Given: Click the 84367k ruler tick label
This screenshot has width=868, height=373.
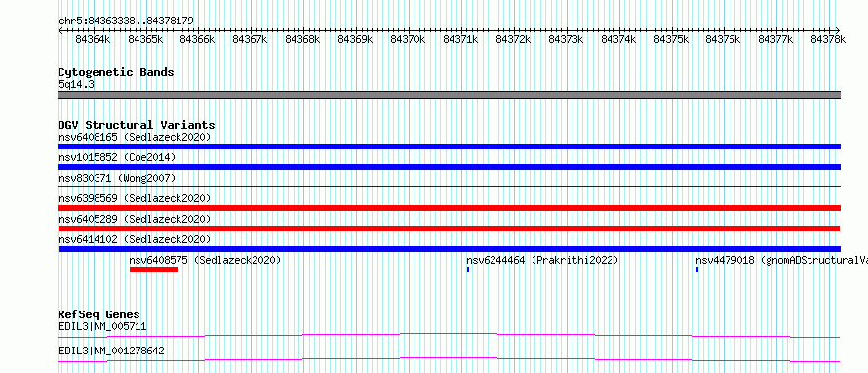Looking at the screenshot, I should pyautogui.click(x=251, y=39).
